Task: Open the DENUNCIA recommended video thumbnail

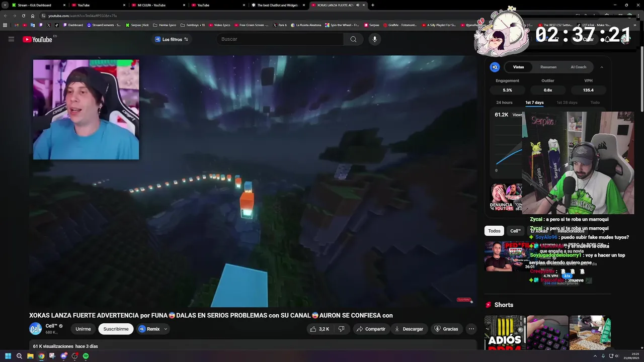Action: pos(506,197)
